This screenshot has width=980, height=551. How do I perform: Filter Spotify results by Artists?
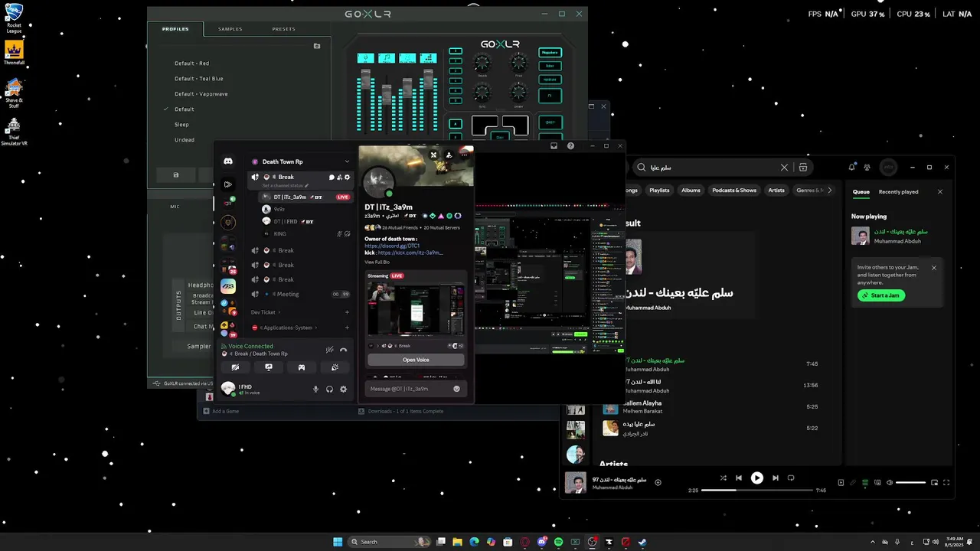tap(776, 191)
